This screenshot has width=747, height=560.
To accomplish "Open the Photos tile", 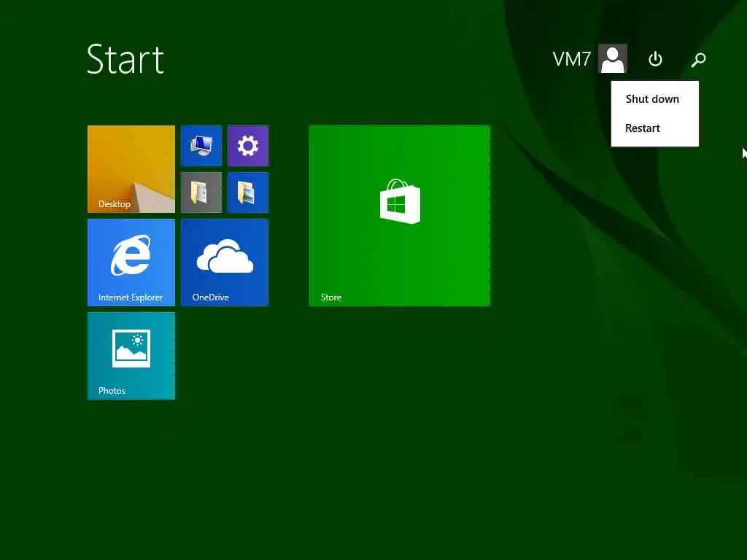I will click(131, 356).
